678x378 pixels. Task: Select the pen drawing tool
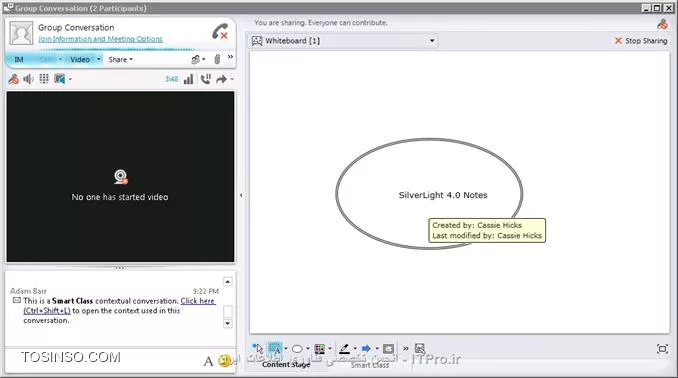(x=344, y=349)
